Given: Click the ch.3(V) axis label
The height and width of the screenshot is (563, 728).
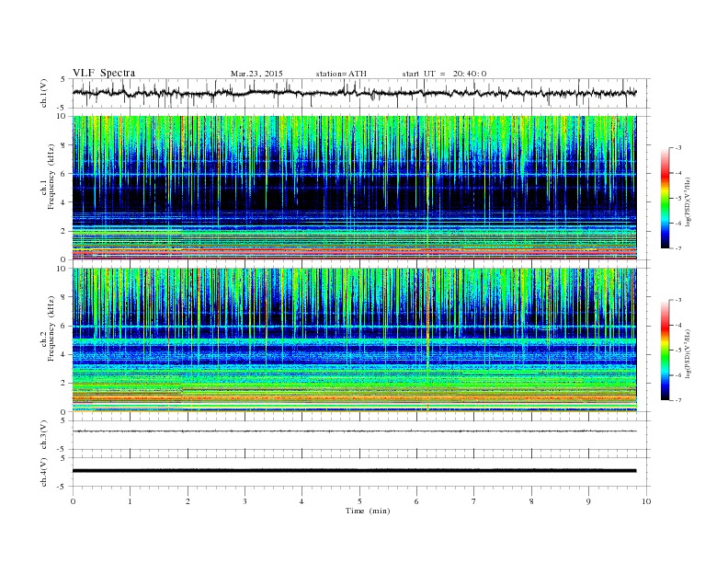Looking at the screenshot, I should pyautogui.click(x=43, y=435).
